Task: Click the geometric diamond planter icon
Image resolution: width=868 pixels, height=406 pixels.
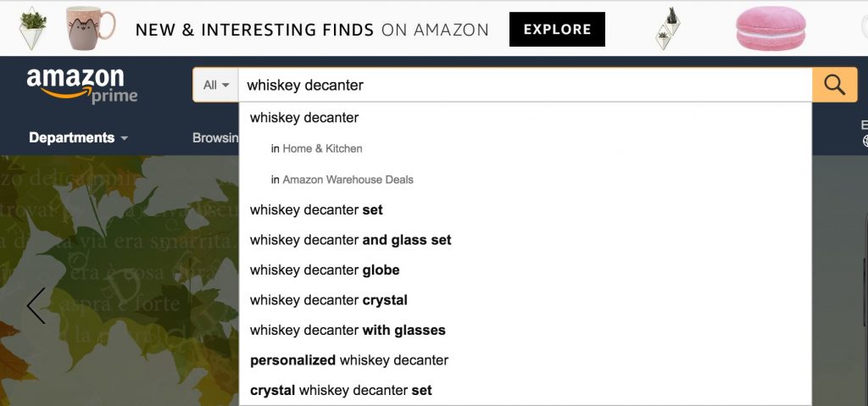Action: [668, 29]
